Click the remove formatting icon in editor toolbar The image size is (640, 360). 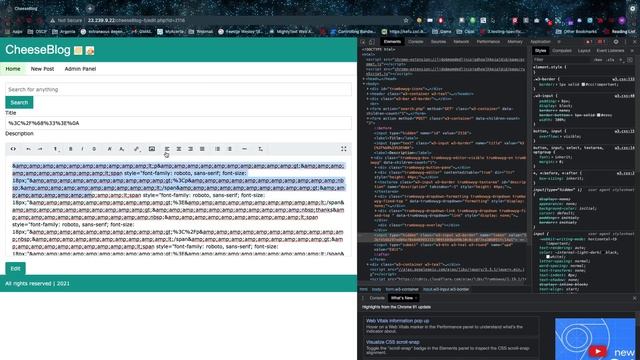(260, 149)
